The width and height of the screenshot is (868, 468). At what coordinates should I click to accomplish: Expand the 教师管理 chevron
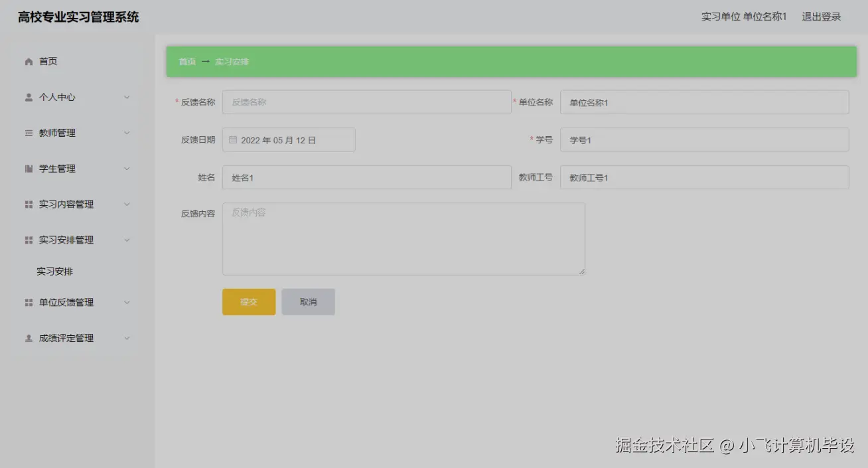click(x=127, y=133)
